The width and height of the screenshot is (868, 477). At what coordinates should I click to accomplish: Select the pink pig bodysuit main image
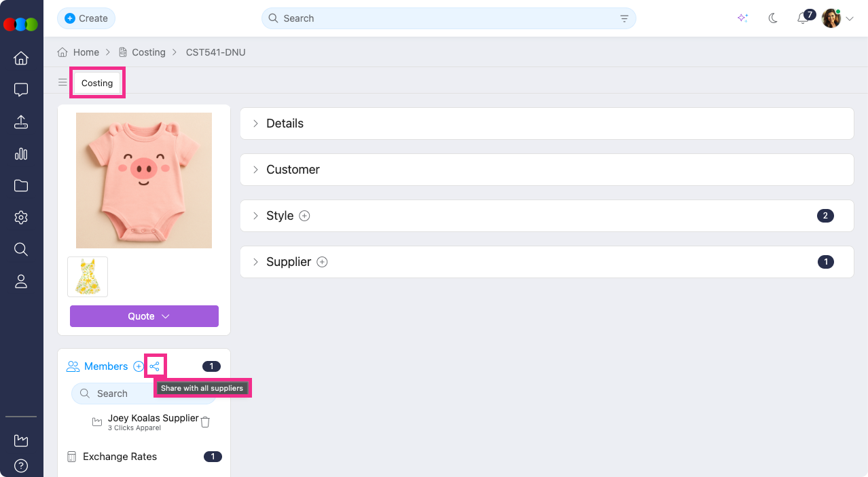coord(144,180)
